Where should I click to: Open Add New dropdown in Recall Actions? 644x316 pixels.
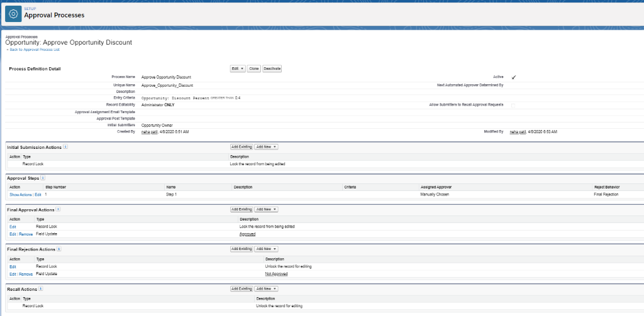coord(266,289)
